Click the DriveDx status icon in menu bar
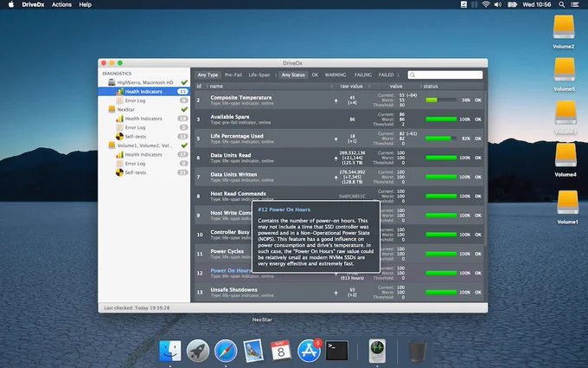The width and height of the screenshot is (588, 368). tap(463, 4)
